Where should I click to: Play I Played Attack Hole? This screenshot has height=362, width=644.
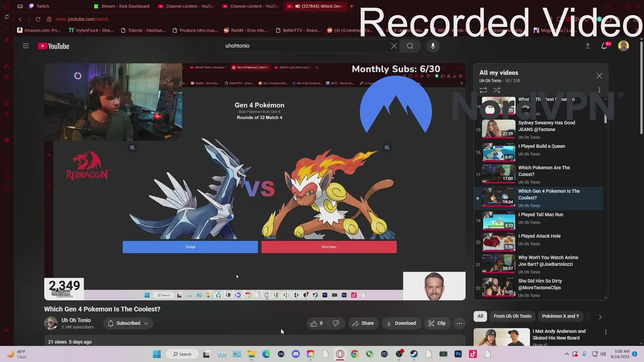point(538,242)
